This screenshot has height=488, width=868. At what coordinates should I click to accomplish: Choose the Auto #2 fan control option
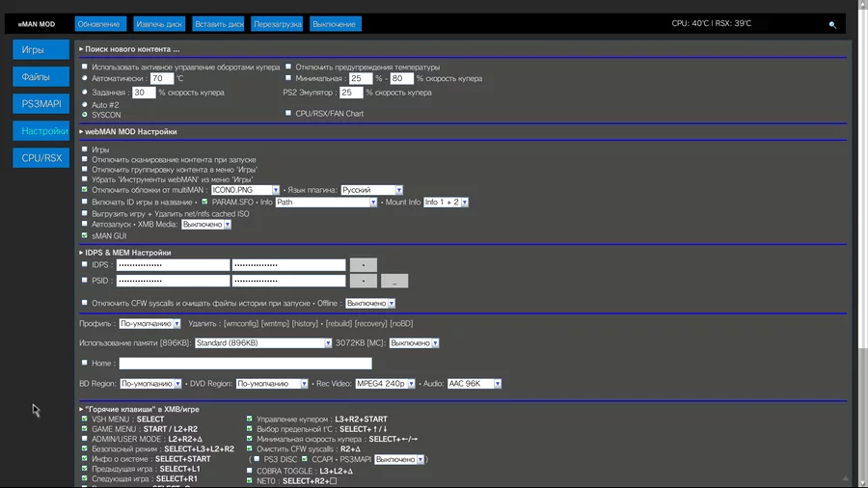[85, 104]
